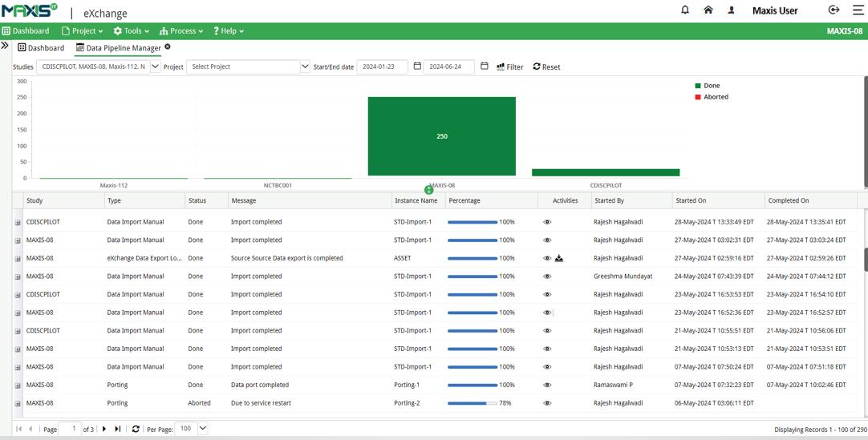Viewport: 868px width, 440px height.
Task: Open the user profile icon
Action: (x=731, y=10)
